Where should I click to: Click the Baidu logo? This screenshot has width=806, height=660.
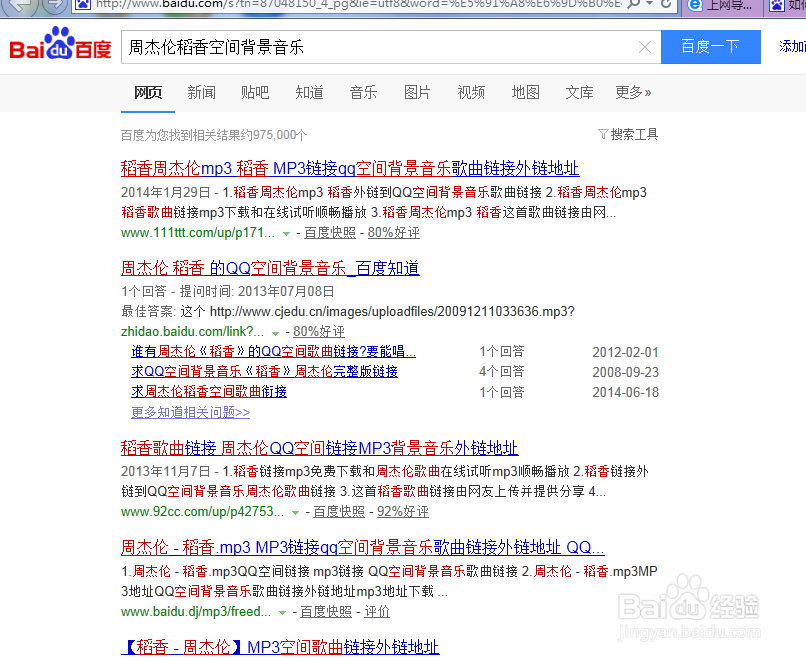[61, 44]
